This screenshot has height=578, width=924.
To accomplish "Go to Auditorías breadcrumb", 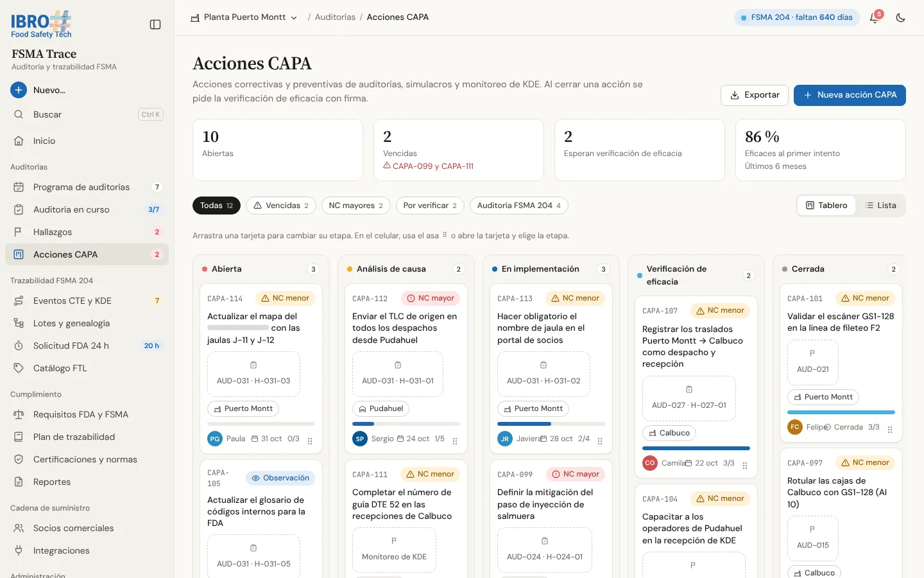I will (x=335, y=17).
